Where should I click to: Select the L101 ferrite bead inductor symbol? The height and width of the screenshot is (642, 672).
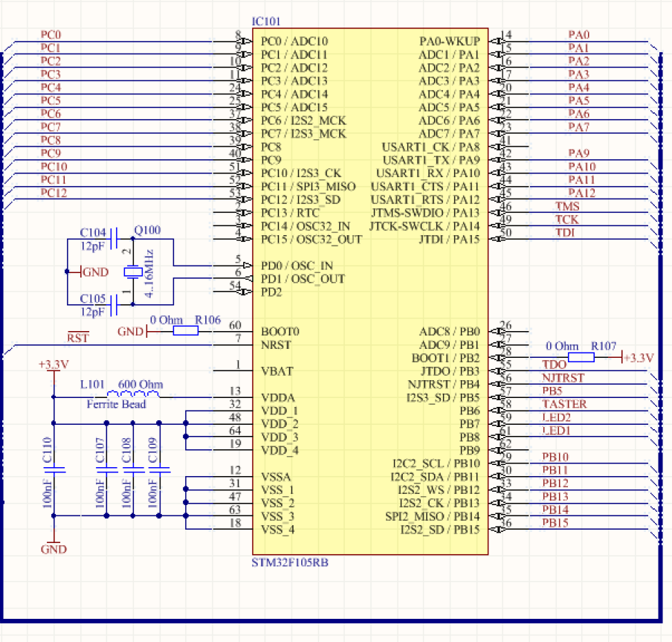[x=133, y=394]
